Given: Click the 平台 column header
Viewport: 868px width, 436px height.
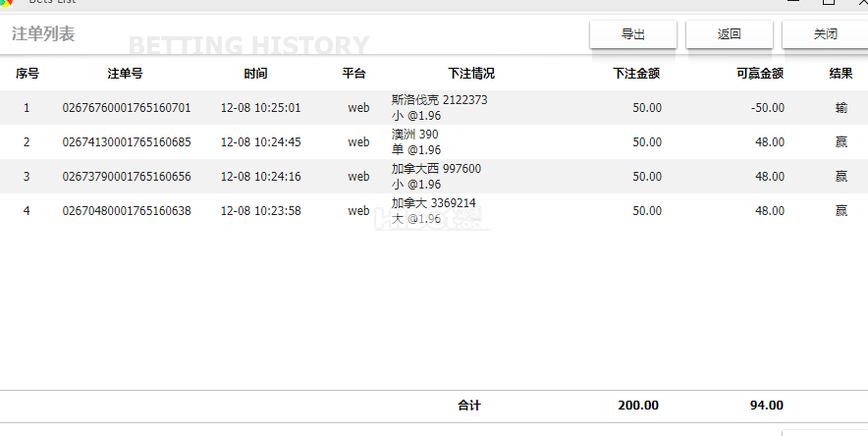Looking at the screenshot, I should [x=353, y=74].
